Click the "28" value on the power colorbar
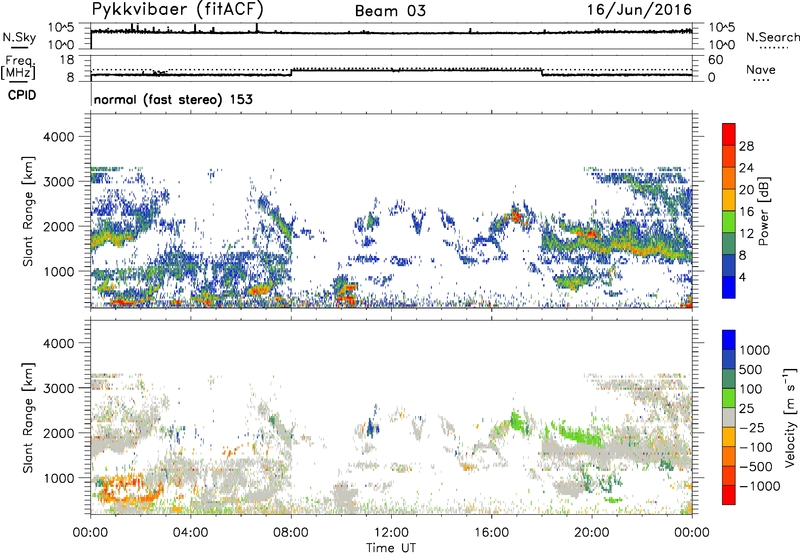Viewport: 800px width, 554px height. coord(746,146)
